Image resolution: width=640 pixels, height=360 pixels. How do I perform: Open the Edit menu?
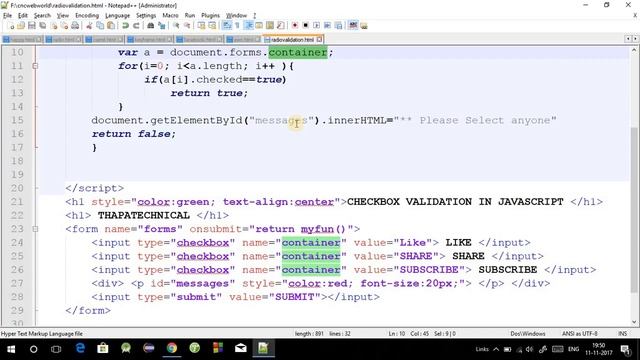pyautogui.click(x=22, y=16)
